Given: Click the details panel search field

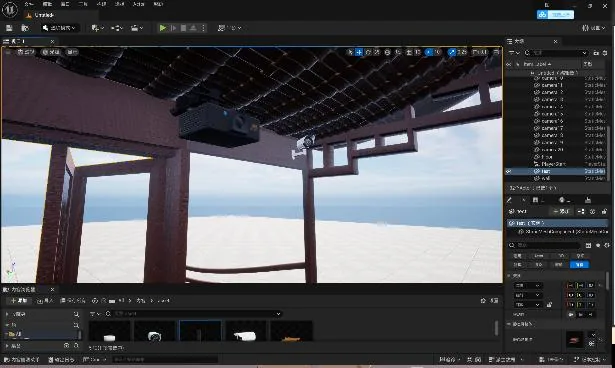Looking at the screenshot, I should click(x=545, y=245).
